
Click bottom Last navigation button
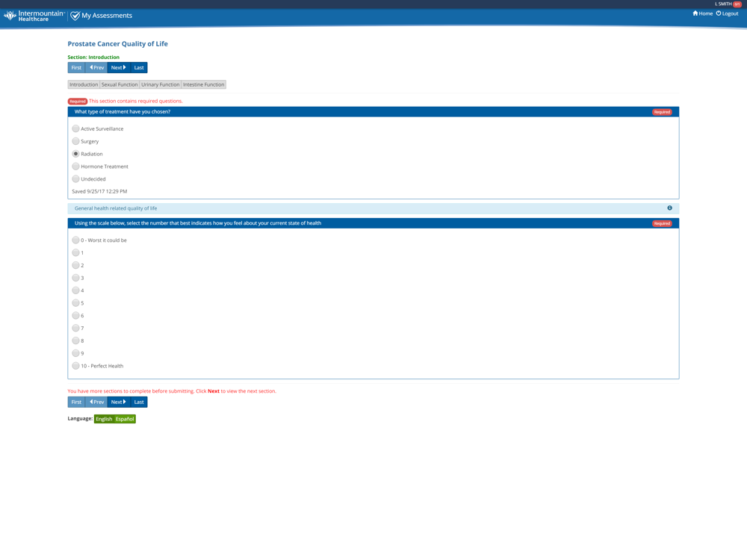pos(139,402)
